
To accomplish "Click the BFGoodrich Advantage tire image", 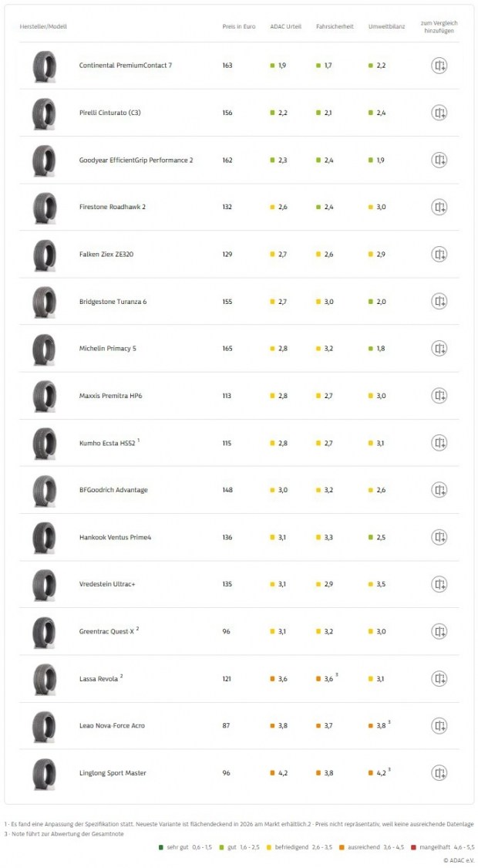I will (x=44, y=490).
